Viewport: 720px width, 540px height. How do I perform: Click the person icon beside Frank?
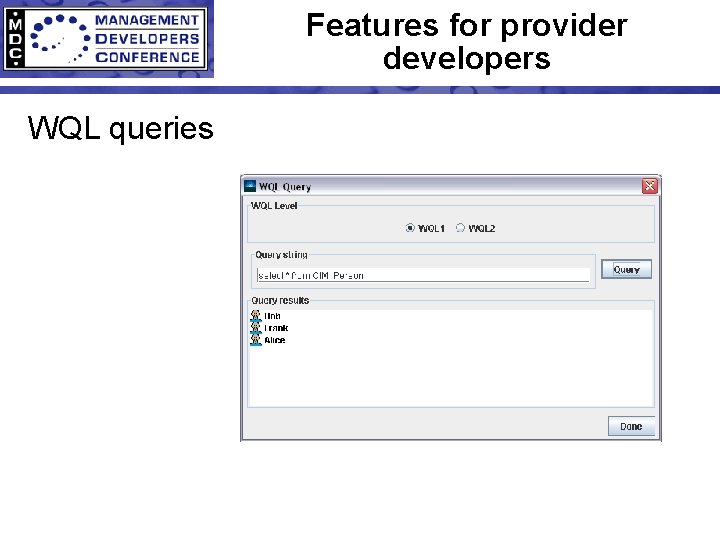256,327
